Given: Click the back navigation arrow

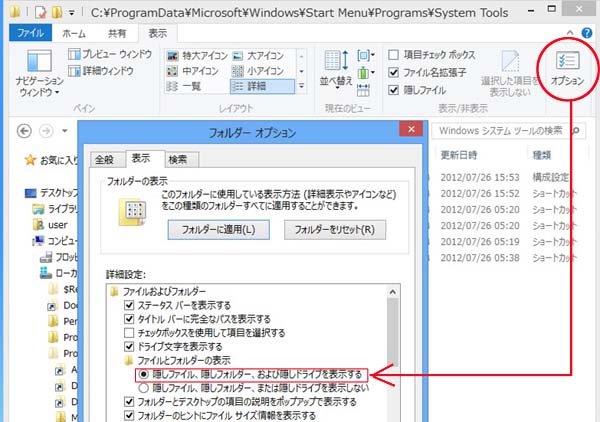Looking at the screenshot, I should (x=25, y=131).
